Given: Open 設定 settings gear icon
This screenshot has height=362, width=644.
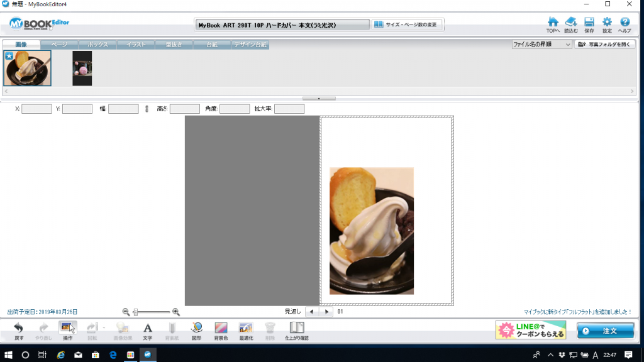Looking at the screenshot, I should pos(607,24).
